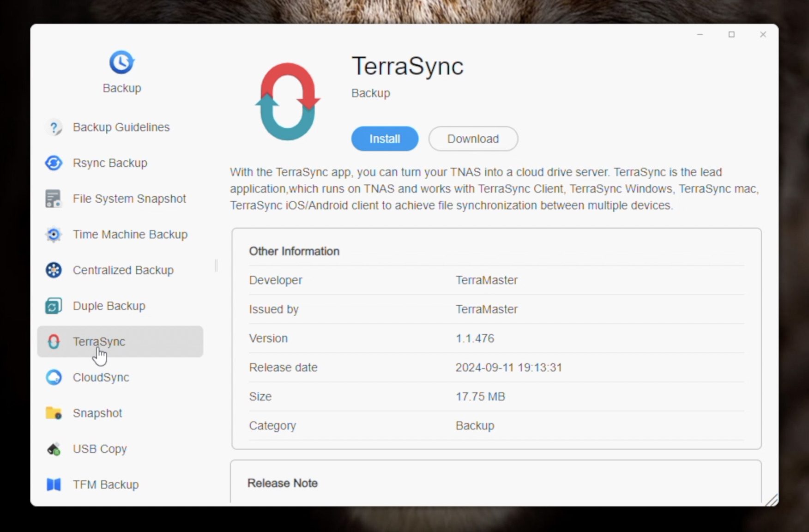
Task: Open Time Machine Backup icon
Action: (54, 235)
